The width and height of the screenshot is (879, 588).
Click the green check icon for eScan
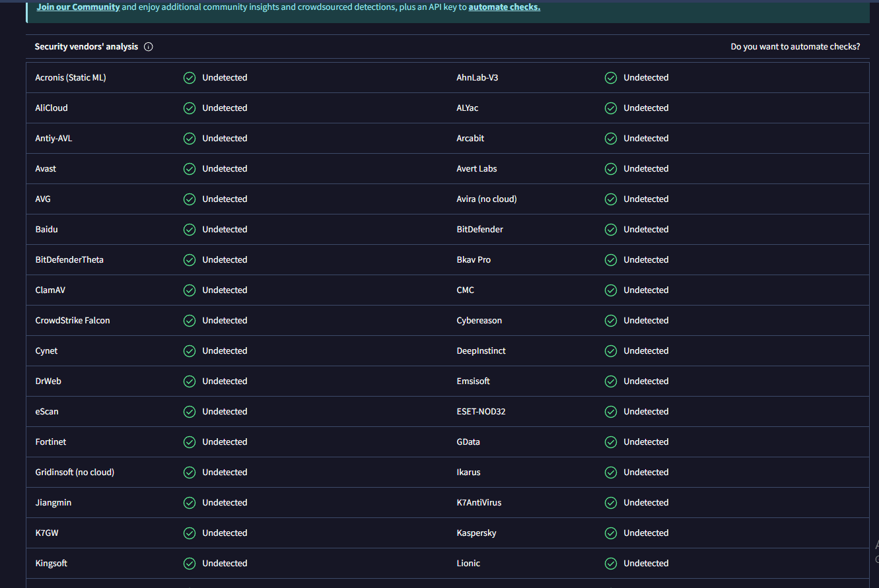point(190,412)
